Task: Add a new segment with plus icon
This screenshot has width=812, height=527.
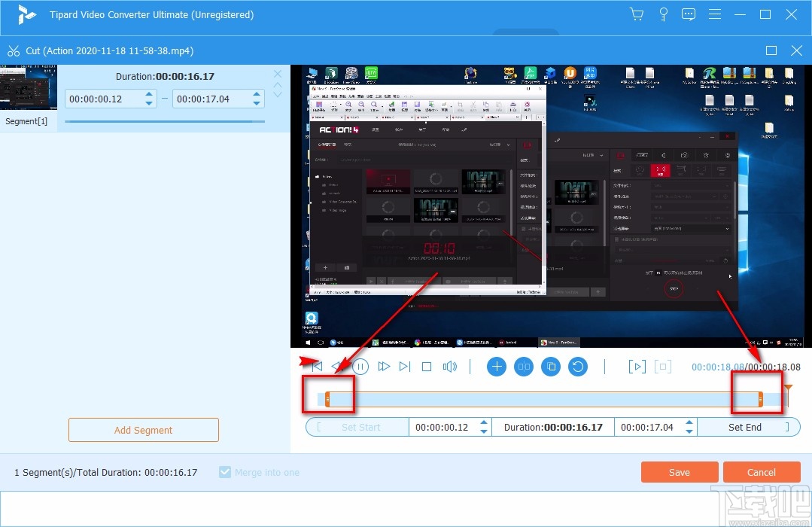Action: [497, 367]
